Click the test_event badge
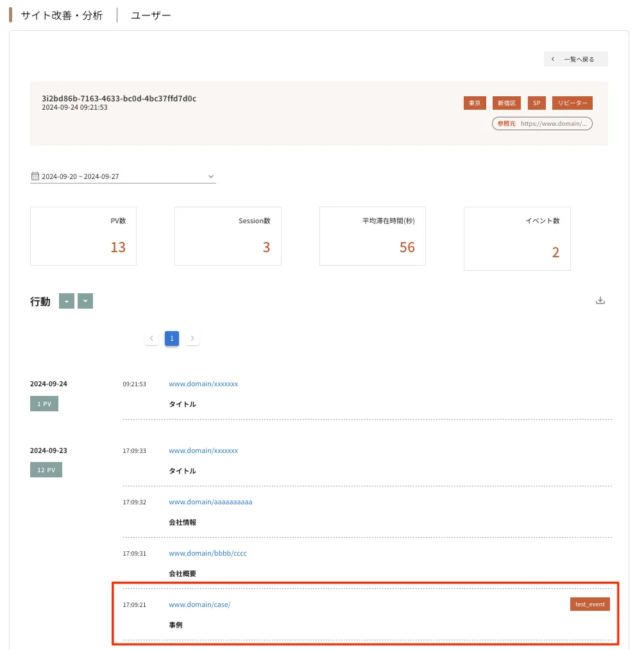The height and width of the screenshot is (650, 644). pos(589,604)
